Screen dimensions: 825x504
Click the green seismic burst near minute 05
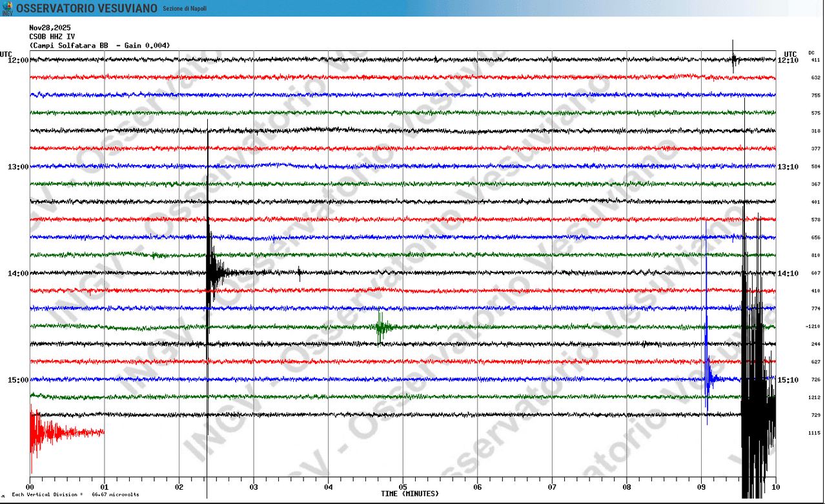coord(382,327)
